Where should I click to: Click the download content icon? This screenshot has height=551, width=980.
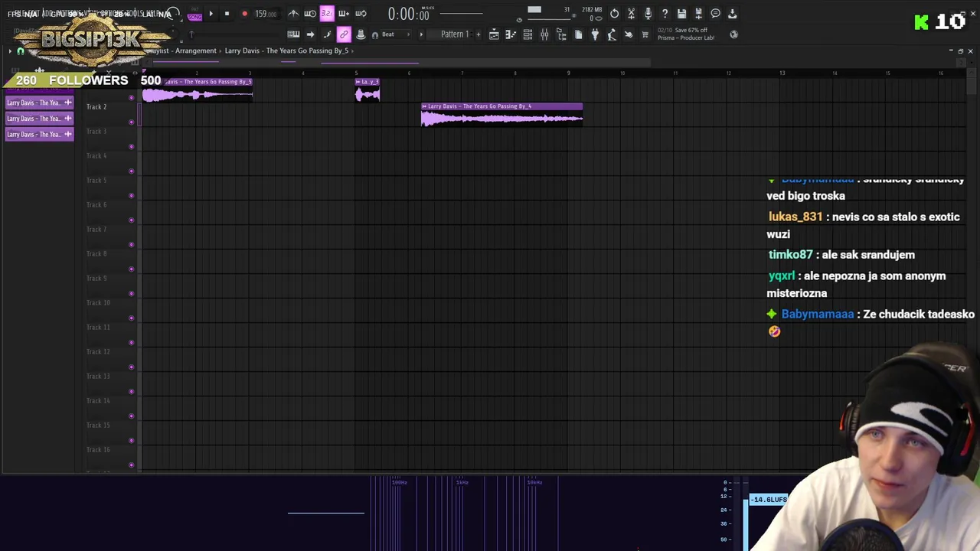click(732, 14)
